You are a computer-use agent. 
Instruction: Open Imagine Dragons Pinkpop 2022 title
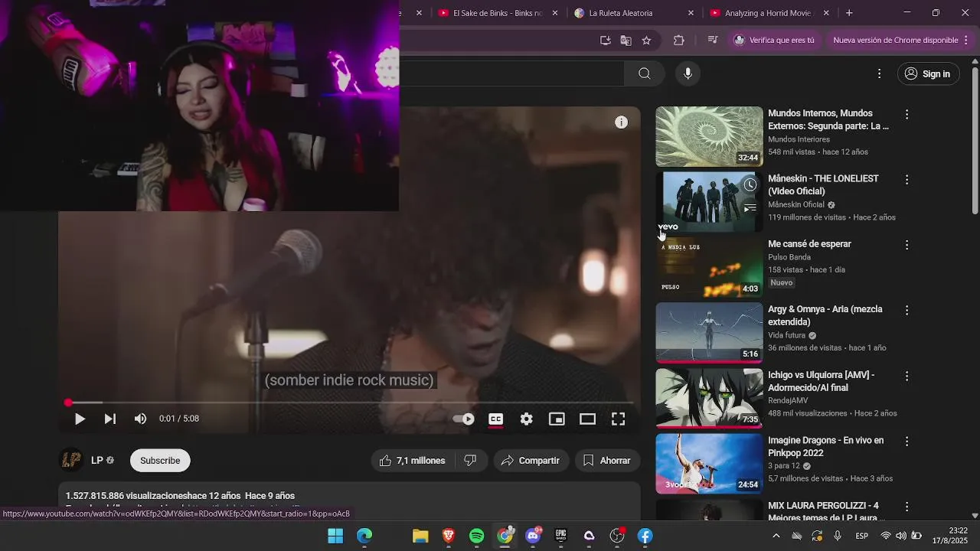tap(825, 446)
